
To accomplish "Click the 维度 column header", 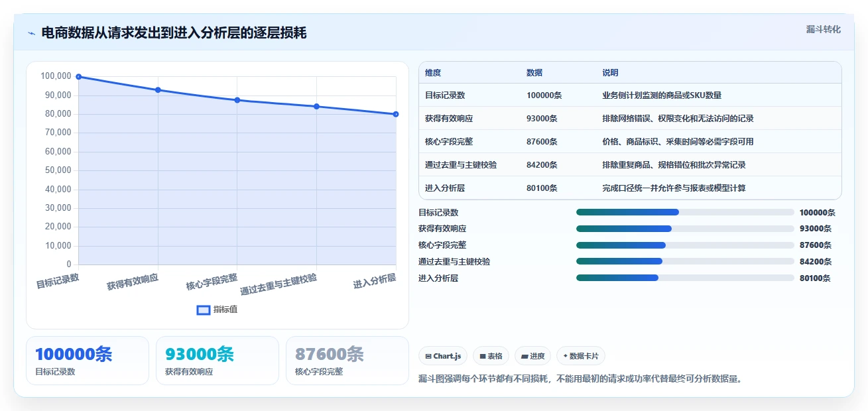I will 433,73.
